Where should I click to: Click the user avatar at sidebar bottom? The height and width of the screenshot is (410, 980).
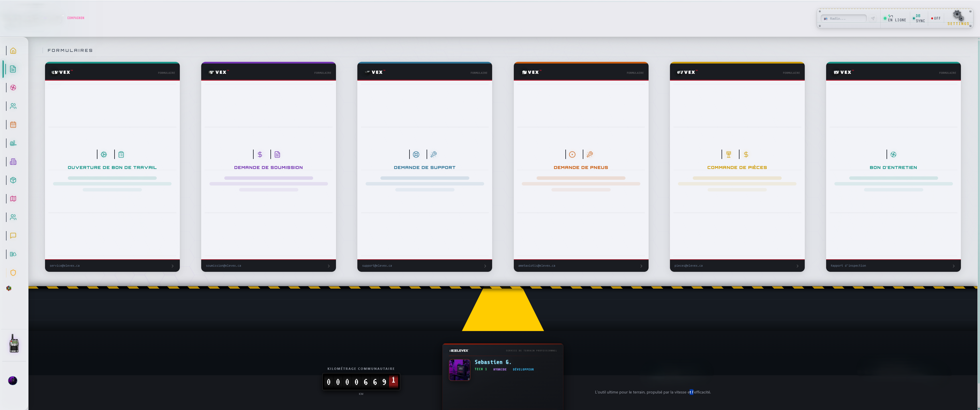coord(13,380)
